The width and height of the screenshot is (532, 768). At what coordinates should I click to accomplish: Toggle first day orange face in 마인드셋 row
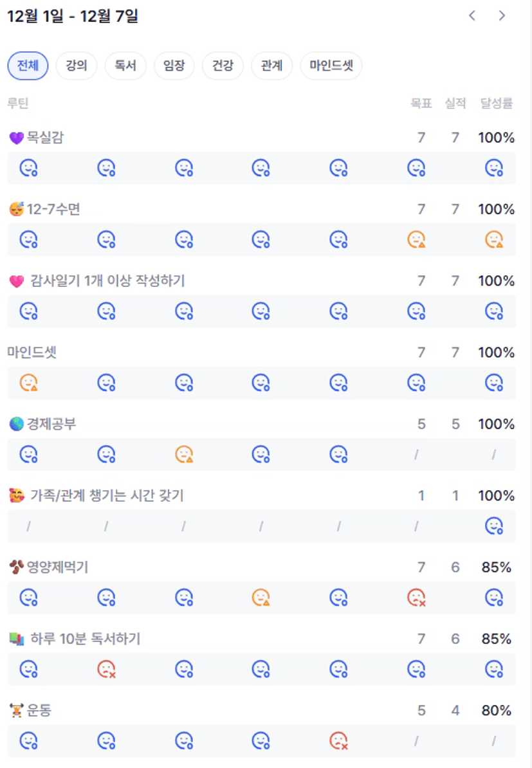(28, 383)
